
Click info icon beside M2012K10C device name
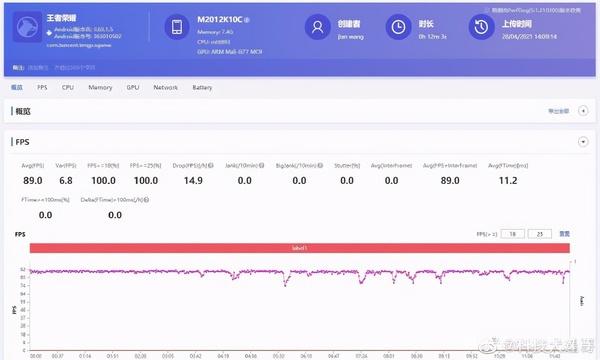tap(247, 20)
